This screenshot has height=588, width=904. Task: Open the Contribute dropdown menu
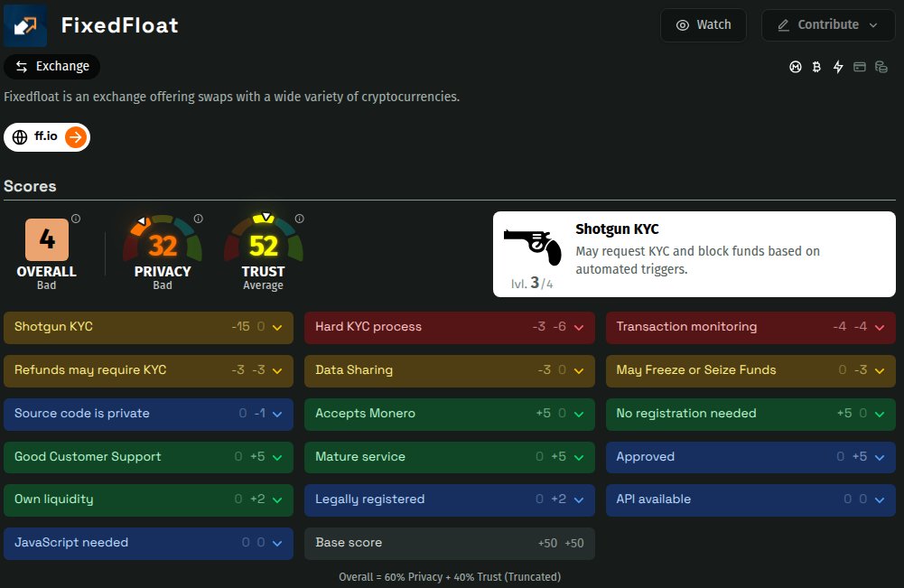click(x=828, y=25)
